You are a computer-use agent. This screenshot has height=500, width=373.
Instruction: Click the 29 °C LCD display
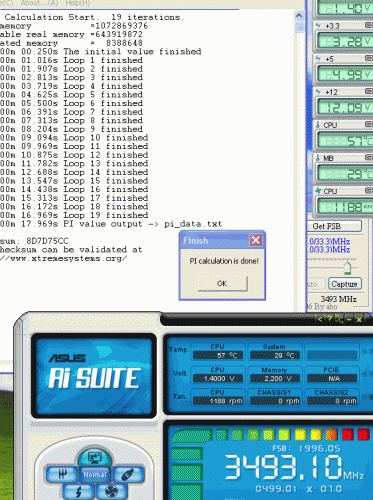point(345,173)
